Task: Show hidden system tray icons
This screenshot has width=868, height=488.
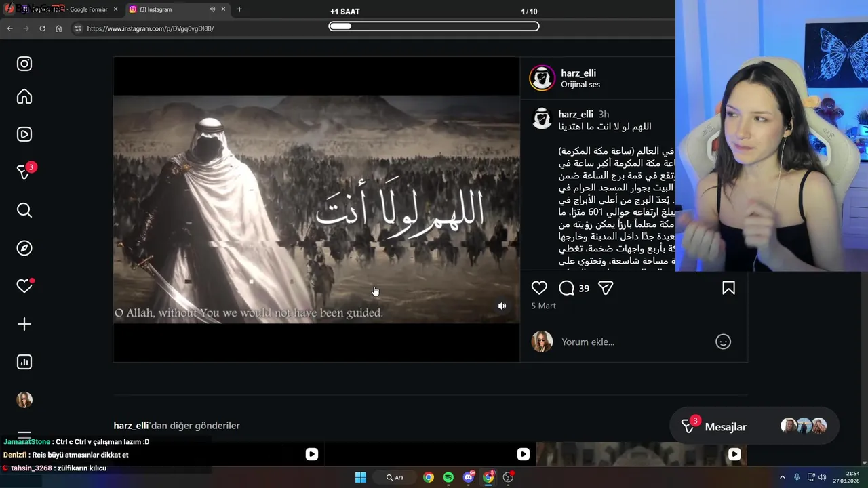Action: click(x=782, y=477)
